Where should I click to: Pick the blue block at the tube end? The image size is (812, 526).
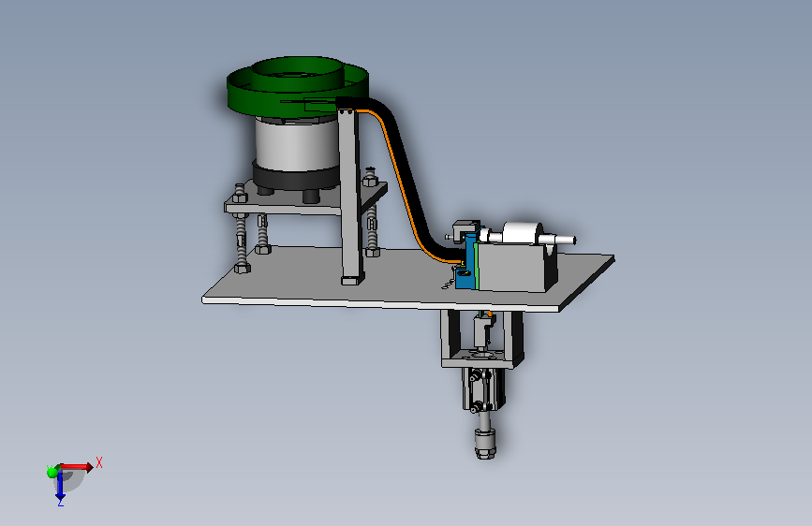(x=468, y=264)
